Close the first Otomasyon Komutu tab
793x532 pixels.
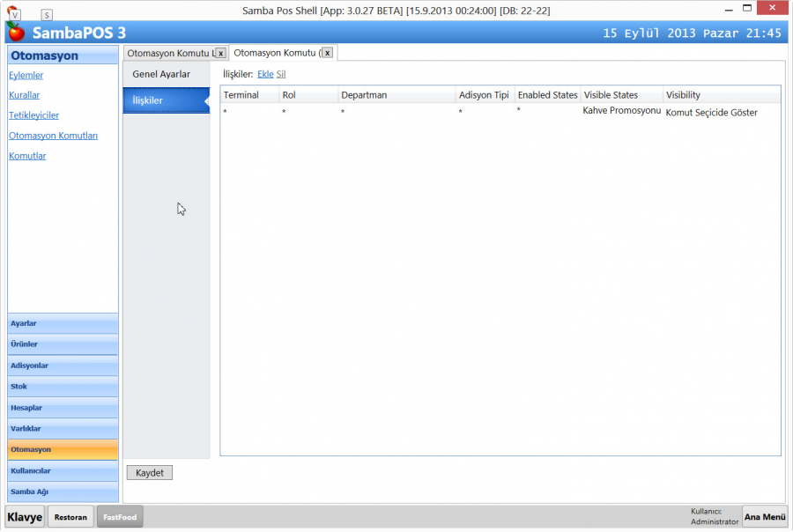tap(221, 53)
